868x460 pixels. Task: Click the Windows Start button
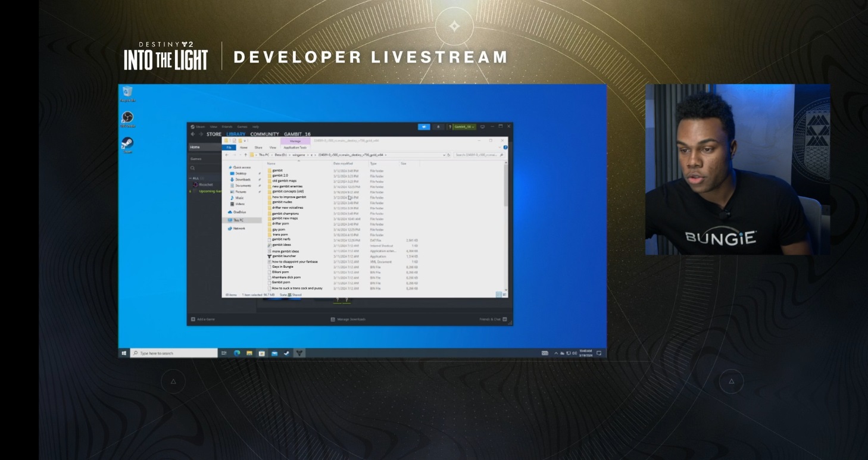click(124, 353)
